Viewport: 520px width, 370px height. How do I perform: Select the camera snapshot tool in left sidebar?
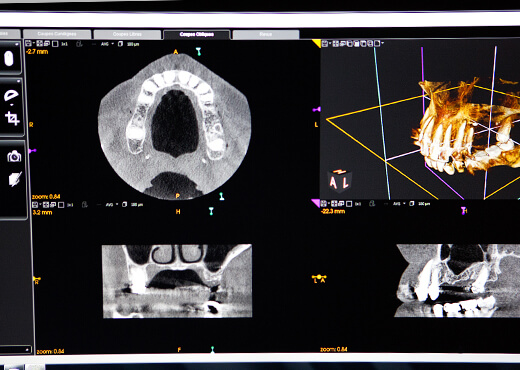pyautogui.click(x=14, y=156)
